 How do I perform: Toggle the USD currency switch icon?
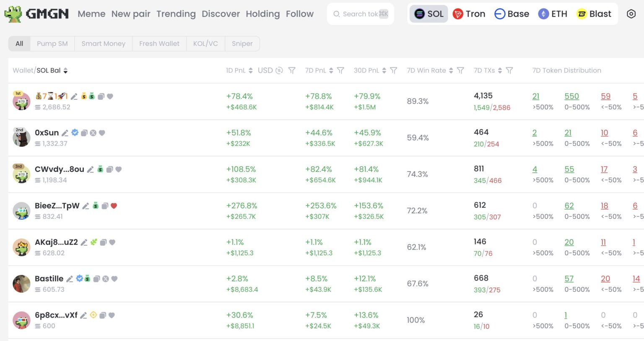point(279,70)
